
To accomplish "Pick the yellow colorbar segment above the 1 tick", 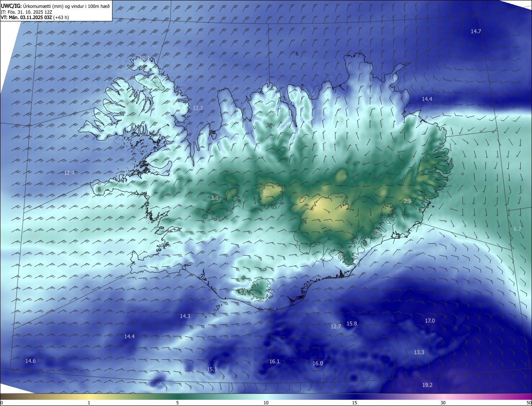I will 89,396.
